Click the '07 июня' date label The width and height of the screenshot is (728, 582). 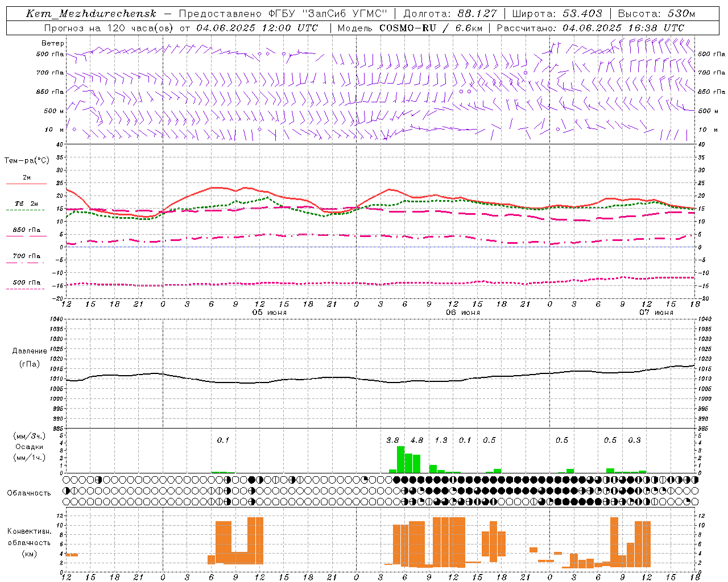(656, 313)
